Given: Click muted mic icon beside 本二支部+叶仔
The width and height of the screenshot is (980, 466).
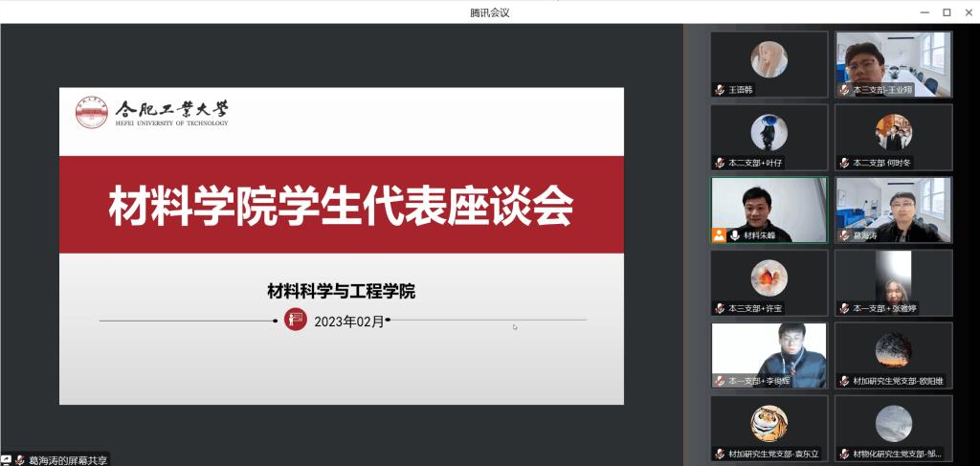Looking at the screenshot, I should [720, 163].
